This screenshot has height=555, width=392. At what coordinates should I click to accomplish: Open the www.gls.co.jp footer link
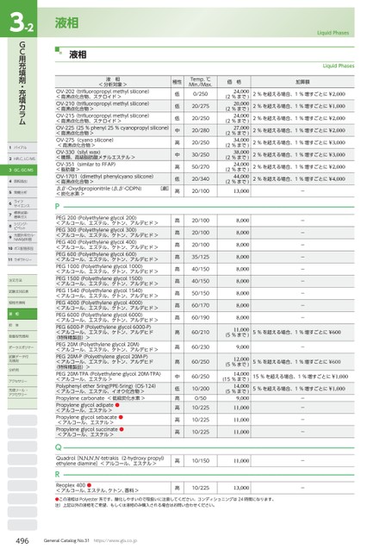click(115, 540)
